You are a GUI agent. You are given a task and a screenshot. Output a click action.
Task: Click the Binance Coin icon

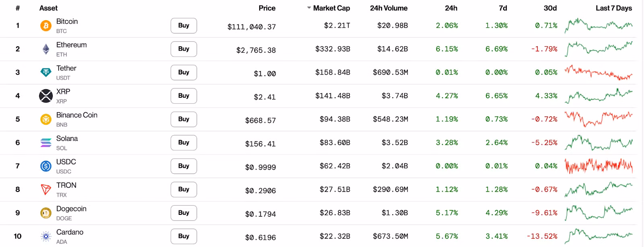coord(46,119)
